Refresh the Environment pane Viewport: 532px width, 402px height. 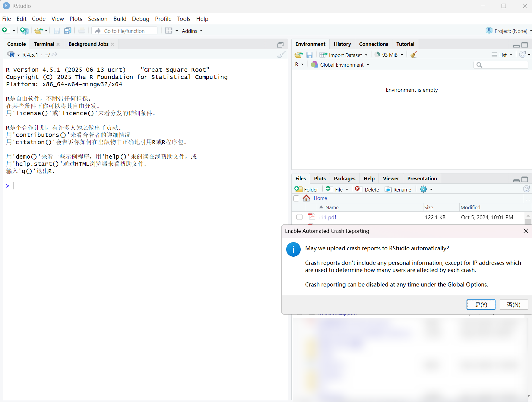523,55
